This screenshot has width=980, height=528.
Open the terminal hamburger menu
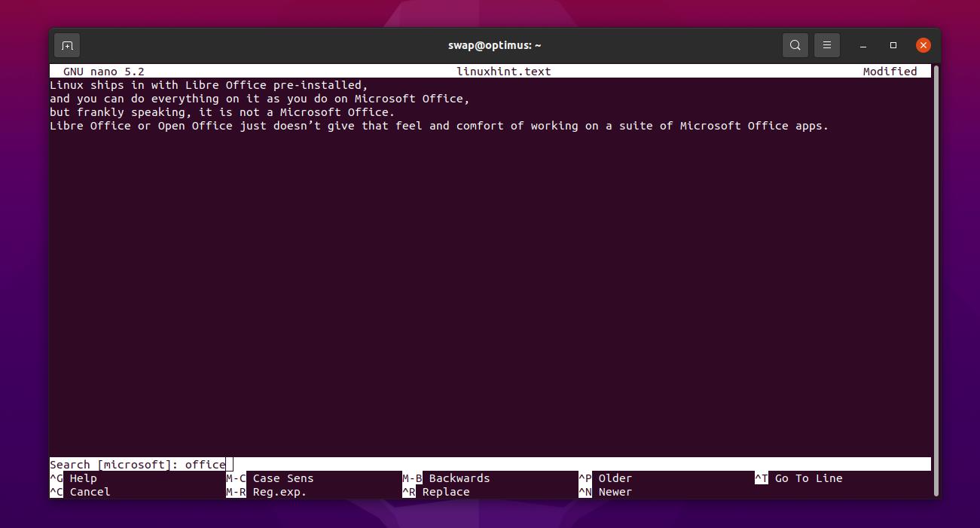click(x=826, y=45)
